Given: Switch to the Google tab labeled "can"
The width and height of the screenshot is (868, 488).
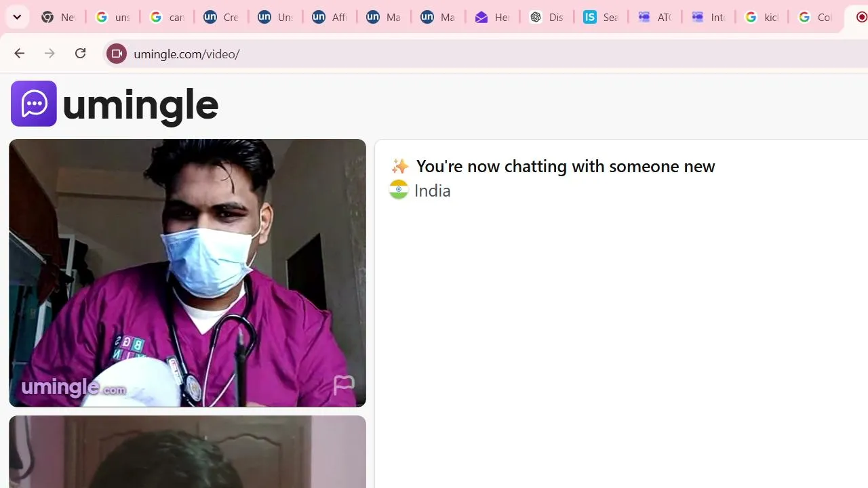Looking at the screenshot, I should (167, 17).
